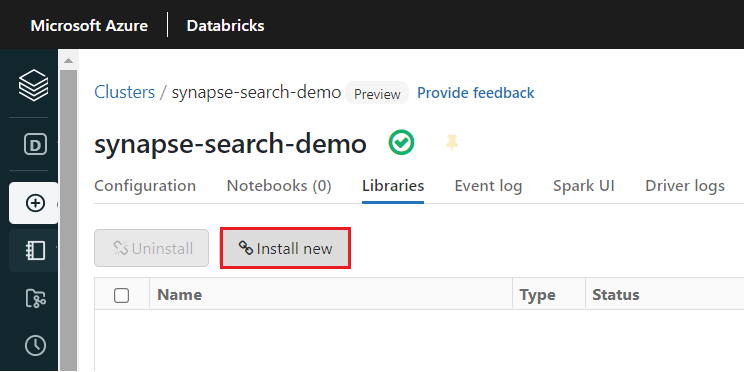Open the Create plus icon in the sidebar
The image size is (744, 372).
click(35, 203)
